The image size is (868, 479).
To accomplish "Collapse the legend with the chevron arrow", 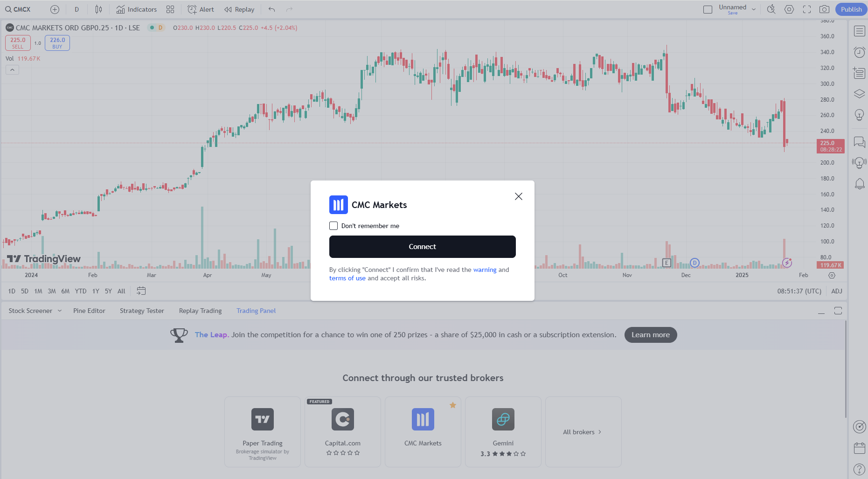I will coord(12,69).
